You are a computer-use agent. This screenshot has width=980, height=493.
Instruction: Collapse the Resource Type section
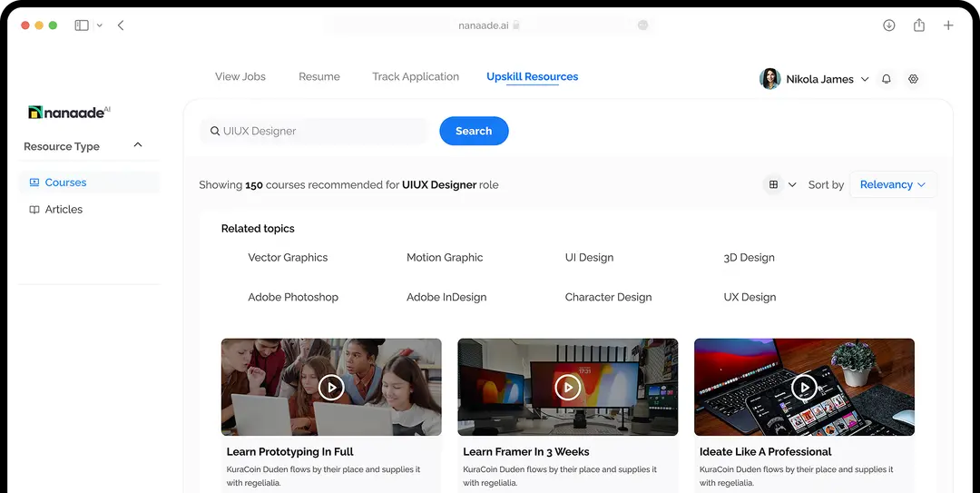[x=138, y=145]
